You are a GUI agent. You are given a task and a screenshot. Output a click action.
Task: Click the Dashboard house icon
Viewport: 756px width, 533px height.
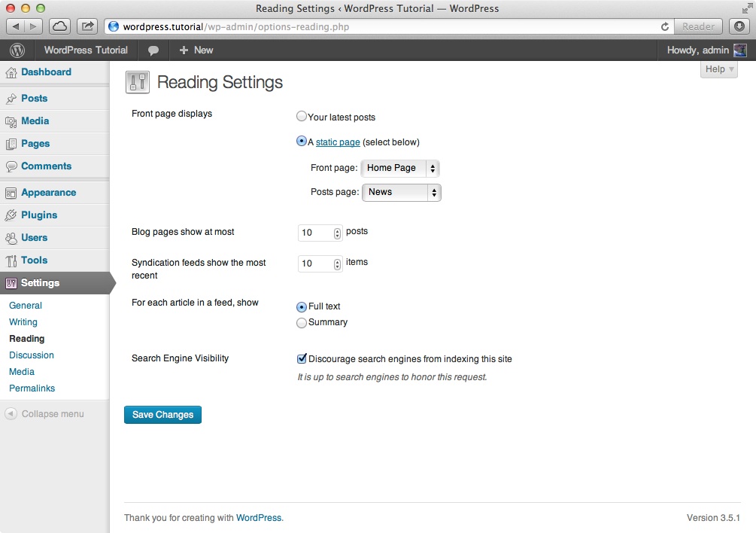click(11, 72)
